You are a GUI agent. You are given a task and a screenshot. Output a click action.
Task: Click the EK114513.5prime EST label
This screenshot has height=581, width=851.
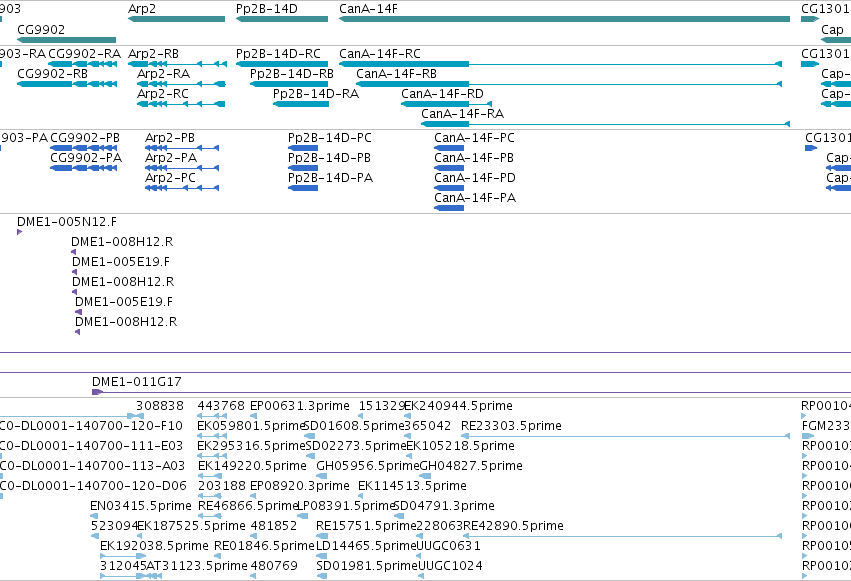(412, 485)
